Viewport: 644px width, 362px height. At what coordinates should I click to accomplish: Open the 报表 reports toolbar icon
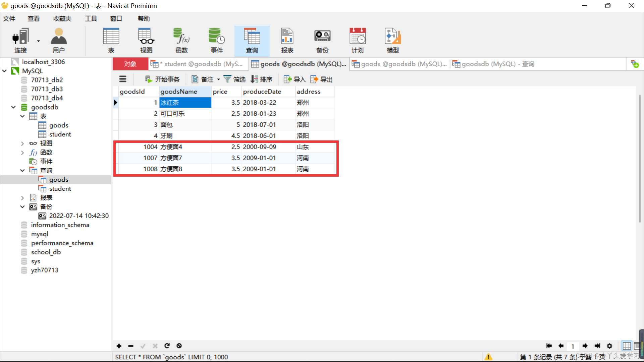click(x=287, y=41)
